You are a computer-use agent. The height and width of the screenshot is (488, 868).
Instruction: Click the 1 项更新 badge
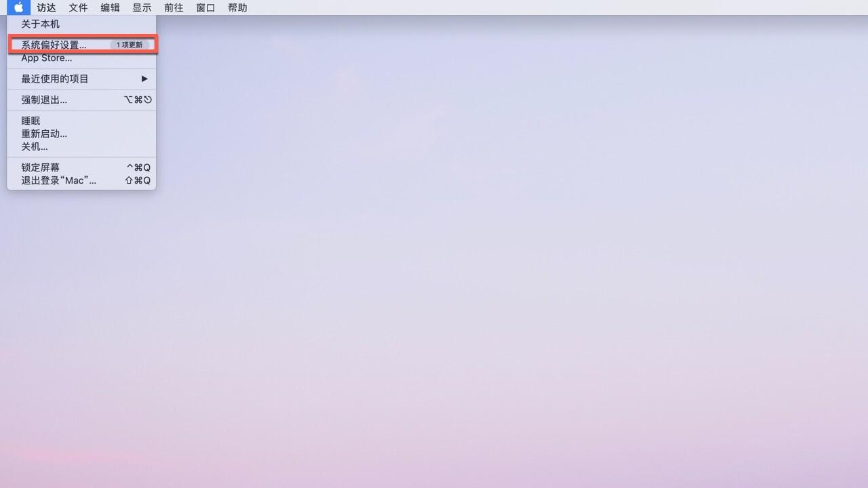129,45
